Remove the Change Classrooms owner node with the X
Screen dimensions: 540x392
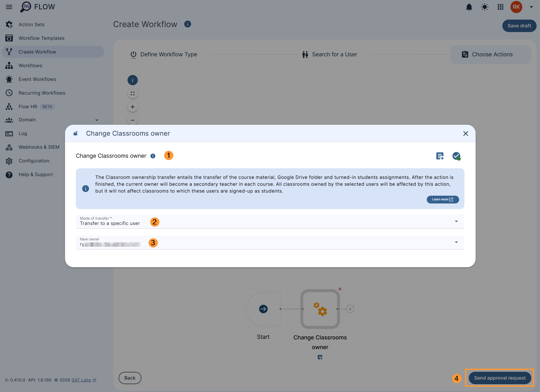click(x=340, y=289)
